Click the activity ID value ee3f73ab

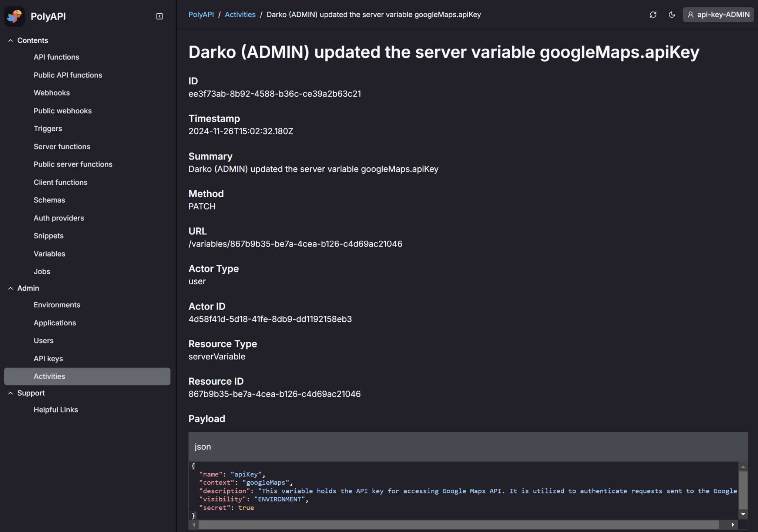(x=275, y=94)
